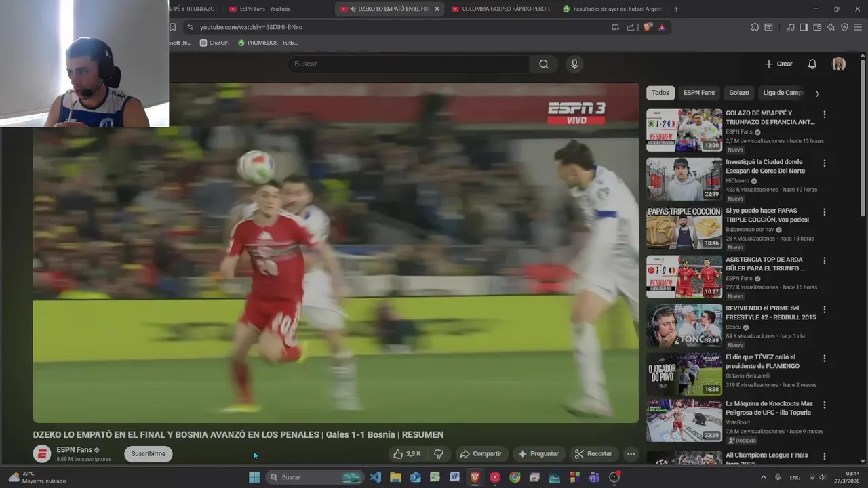Click the Brave Shields lion icon
868x488 pixels.
pos(647,27)
